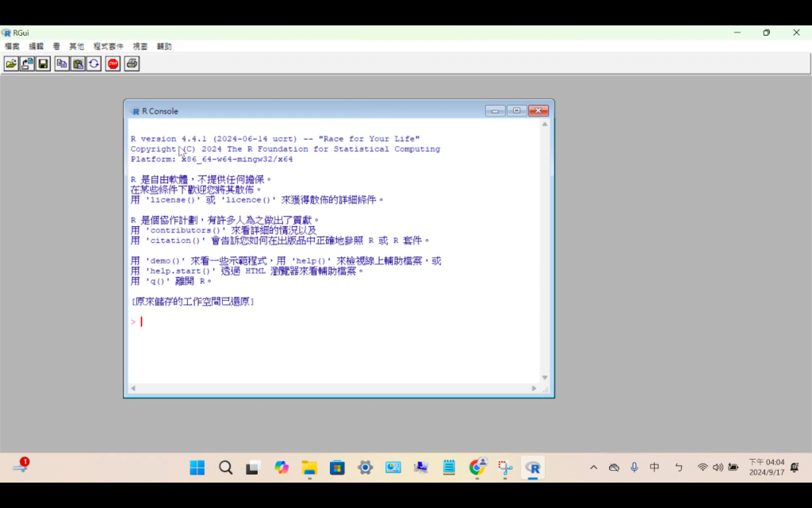Open the 輔助 menu
The image size is (812, 508).
coord(164,47)
